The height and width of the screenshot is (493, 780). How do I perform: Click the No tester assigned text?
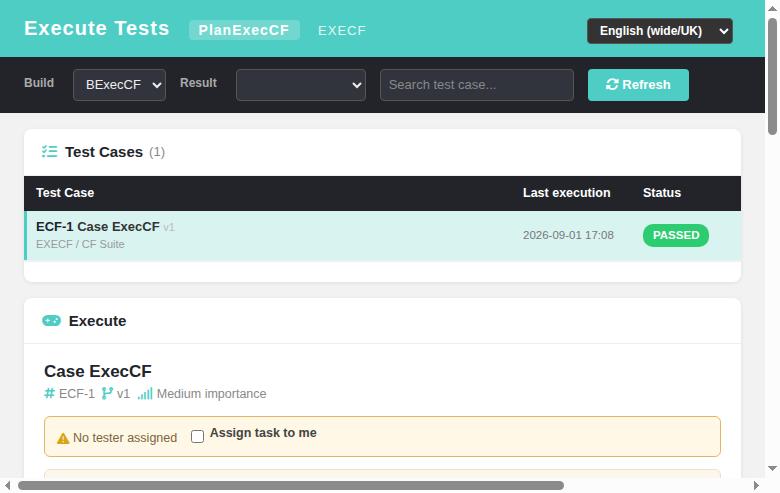point(125,438)
